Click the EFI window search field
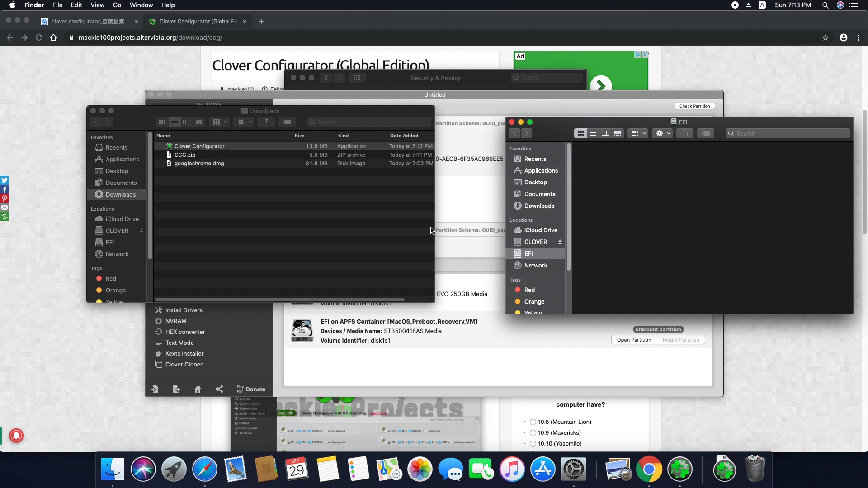The image size is (868, 488). pyautogui.click(x=788, y=133)
